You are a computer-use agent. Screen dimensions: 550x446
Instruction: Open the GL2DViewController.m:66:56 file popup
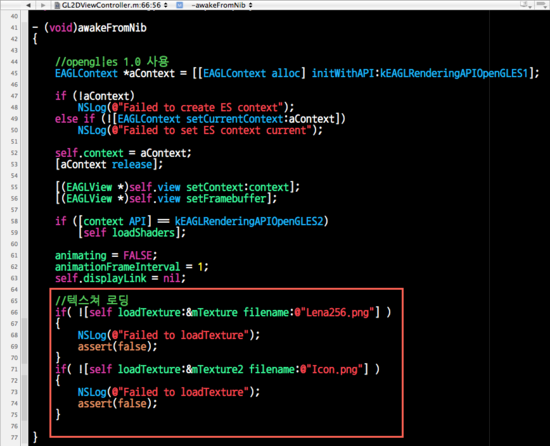pyautogui.click(x=114, y=5)
